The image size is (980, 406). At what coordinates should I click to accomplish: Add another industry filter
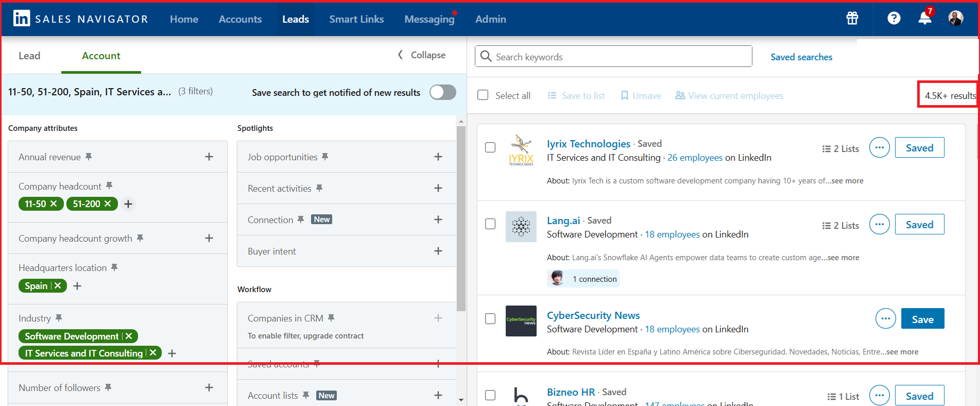tap(172, 353)
